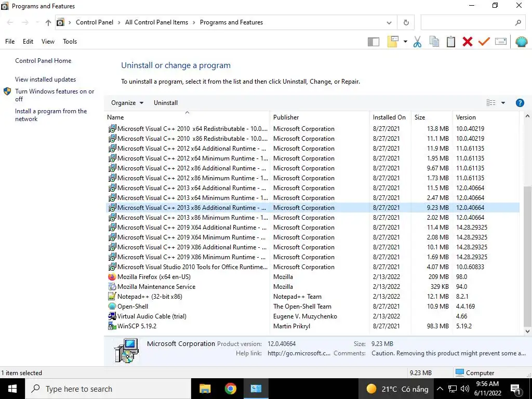This screenshot has width=532, height=399.
Task: Click the program list scrollbar thumb
Action: pos(527,256)
